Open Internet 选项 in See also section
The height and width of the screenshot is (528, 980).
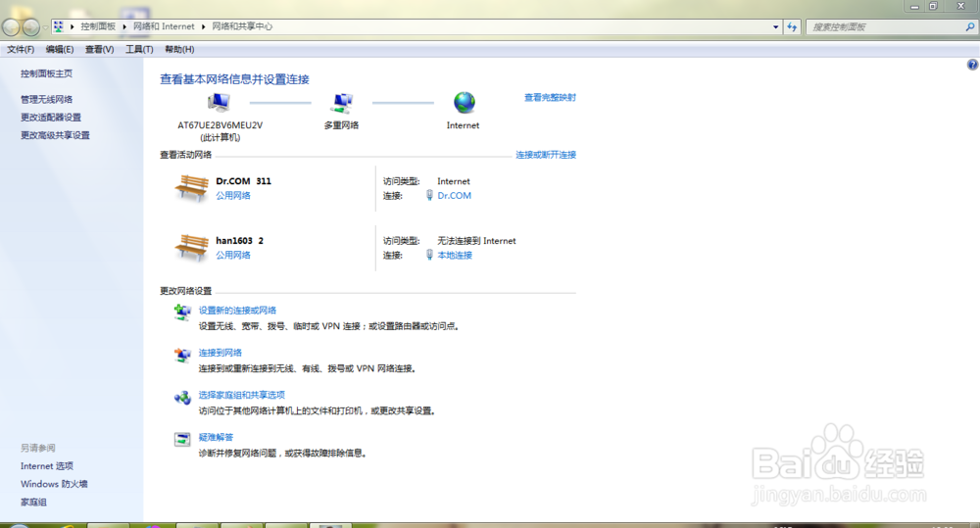47,466
